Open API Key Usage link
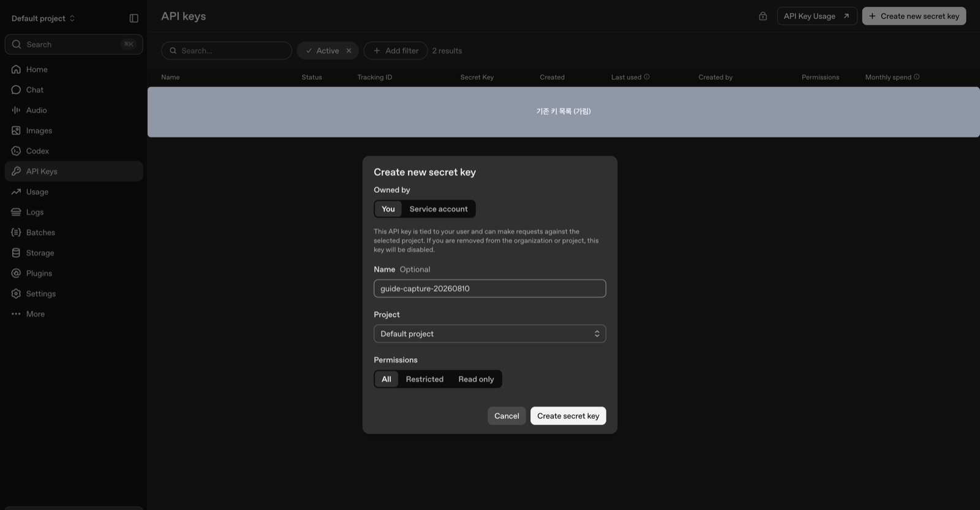This screenshot has height=510, width=980. click(x=816, y=16)
